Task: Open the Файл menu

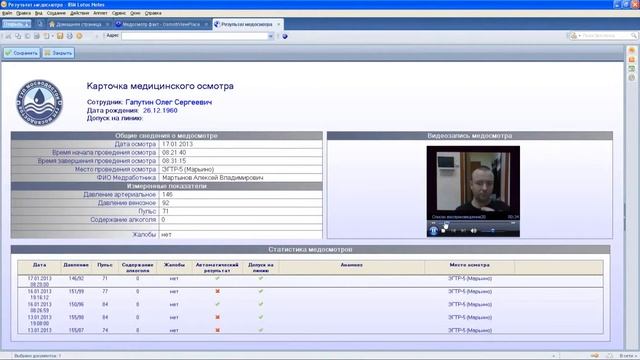Action: pos(7,13)
